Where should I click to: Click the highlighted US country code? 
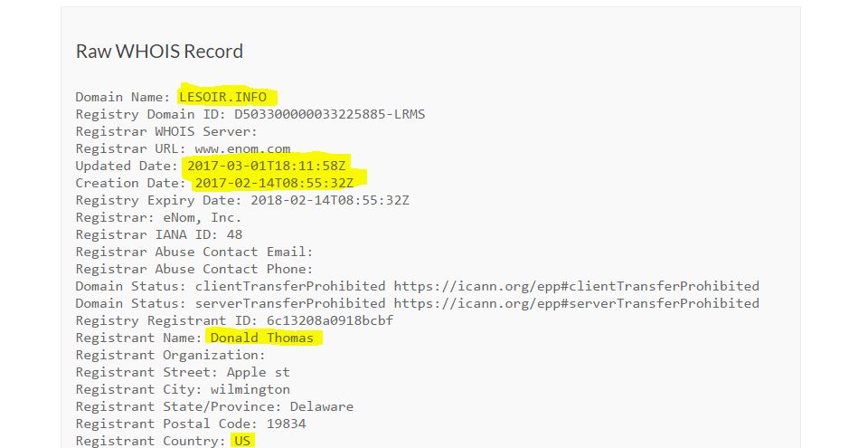(242, 441)
